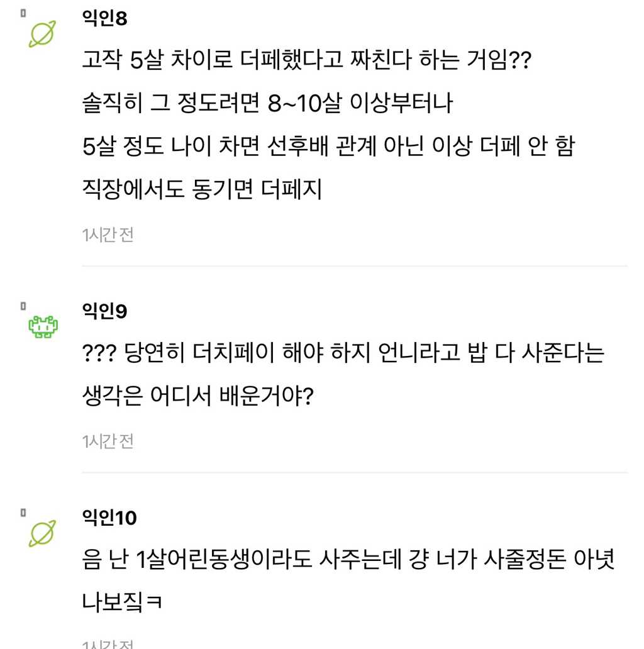The width and height of the screenshot is (644, 649).
Task: Click the line 생각은 어디서 배운거야?
Action: tap(197, 396)
